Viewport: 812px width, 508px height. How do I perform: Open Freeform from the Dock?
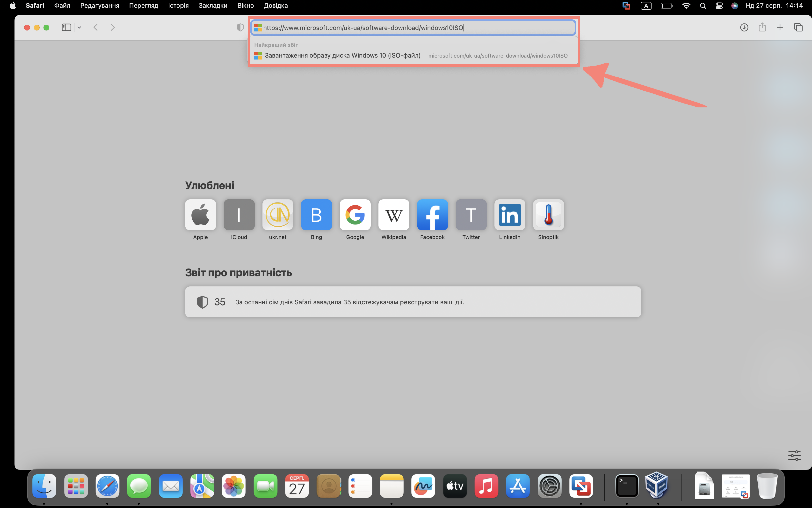point(423,486)
